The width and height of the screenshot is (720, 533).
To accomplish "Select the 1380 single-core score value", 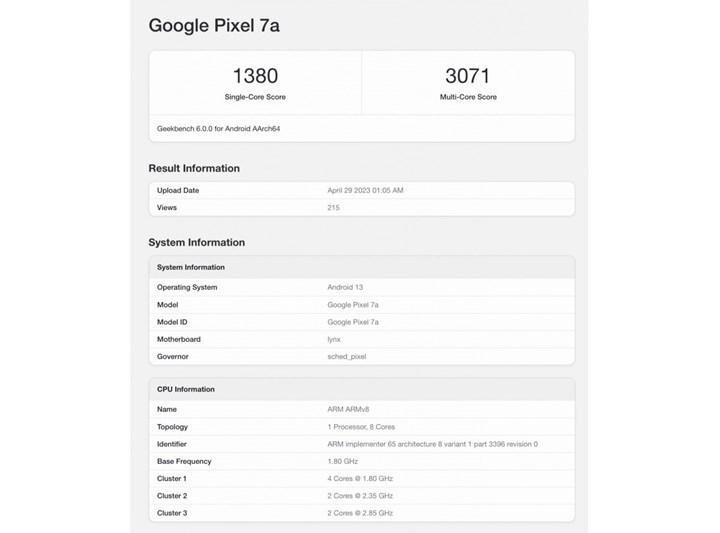I will pos(255,76).
